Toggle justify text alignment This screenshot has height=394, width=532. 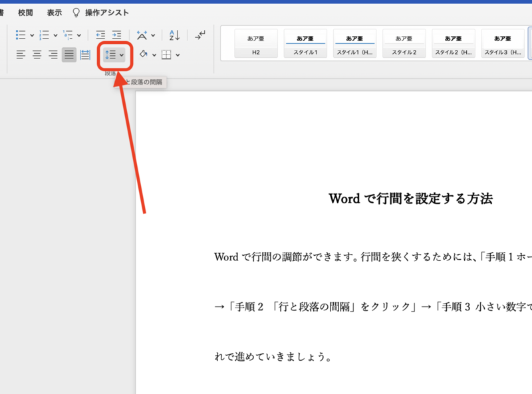tap(68, 55)
